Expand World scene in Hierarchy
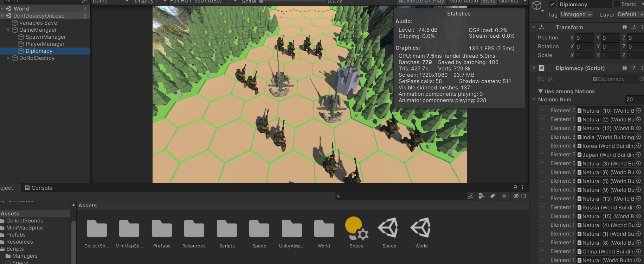 coord(2,8)
